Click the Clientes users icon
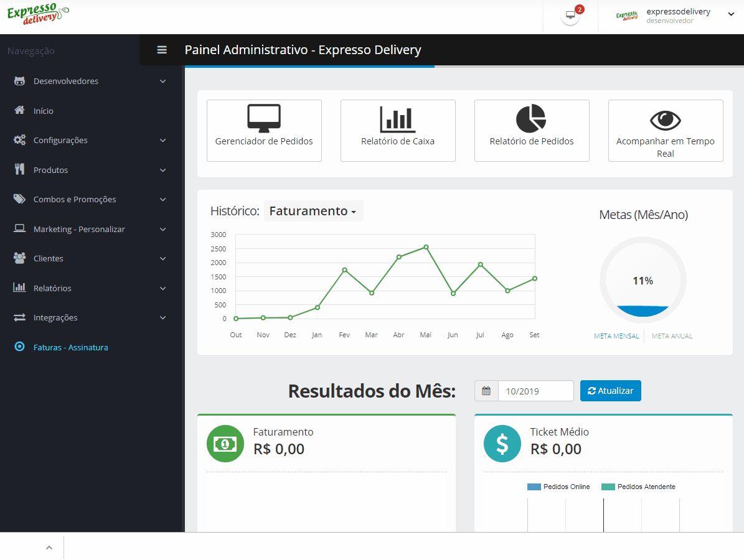The height and width of the screenshot is (560, 744). coord(19,258)
